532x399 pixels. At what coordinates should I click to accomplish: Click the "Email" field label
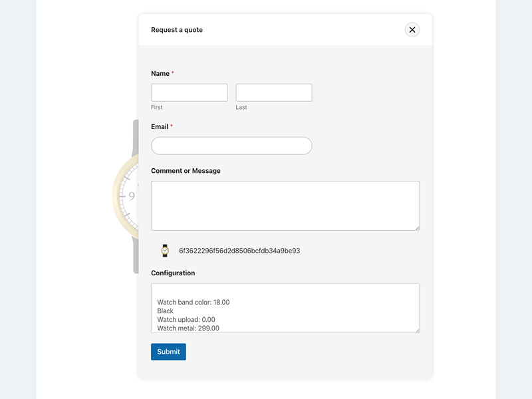coord(160,126)
